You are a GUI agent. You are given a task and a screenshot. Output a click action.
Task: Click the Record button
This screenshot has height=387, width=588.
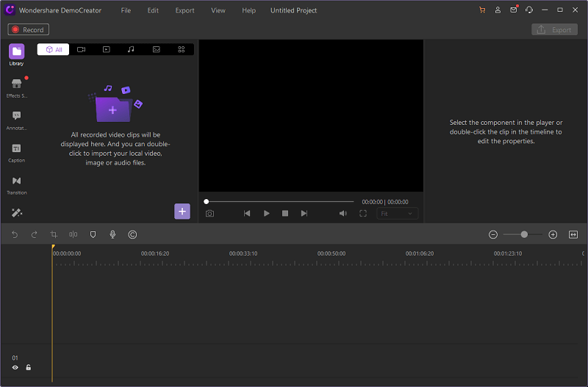tap(29, 29)
